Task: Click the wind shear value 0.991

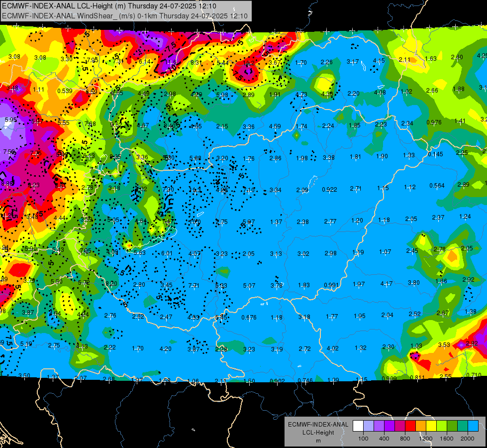Action: (x=331, y=285)
